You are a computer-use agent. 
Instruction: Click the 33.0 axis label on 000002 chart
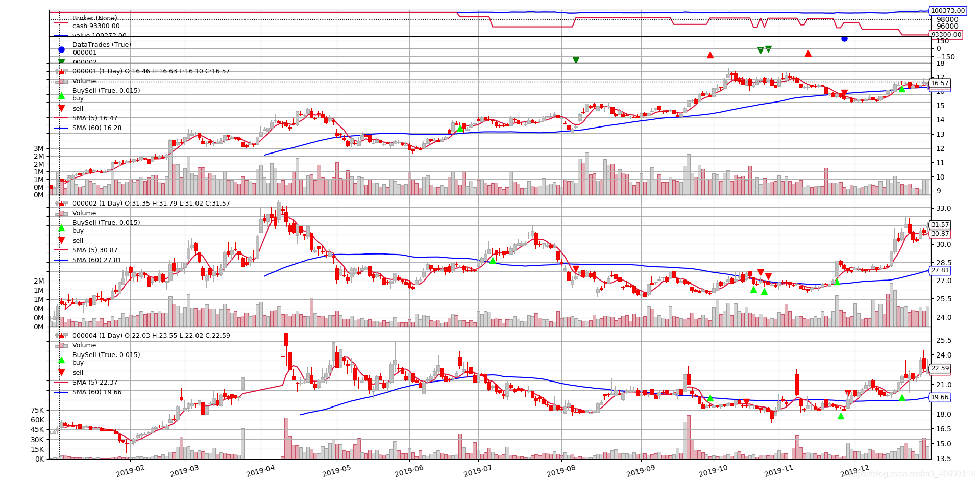pos(944,208)
